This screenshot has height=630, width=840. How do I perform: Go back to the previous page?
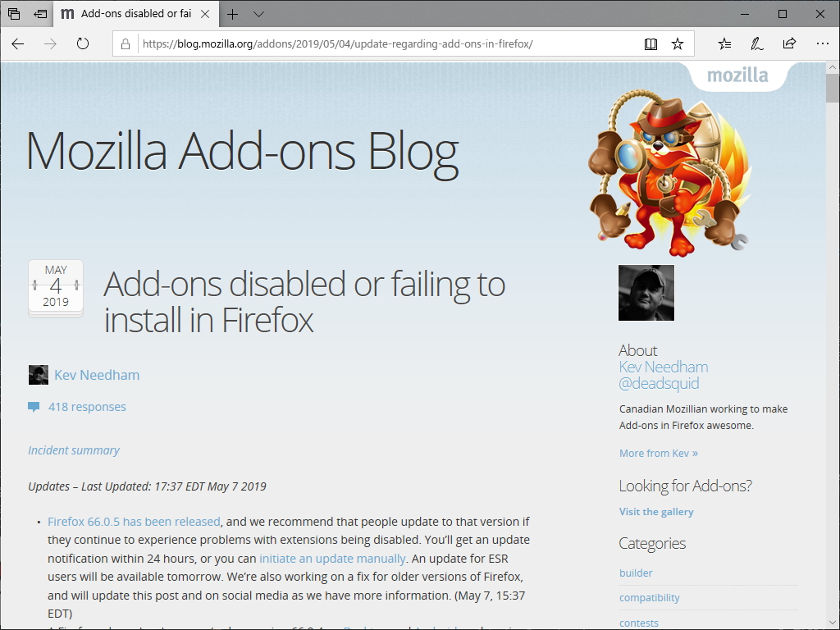[17, 44]
